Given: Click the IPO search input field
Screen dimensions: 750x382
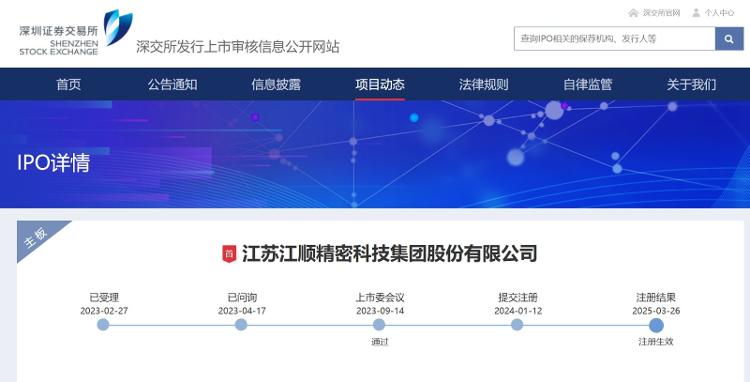Looking at the screenshot, I should [x=615, y=39].
